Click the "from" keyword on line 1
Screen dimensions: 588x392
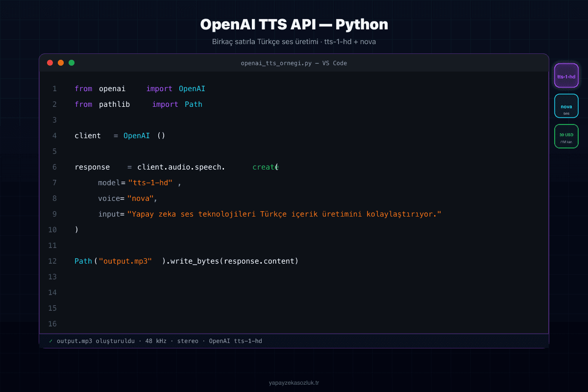click(83, 89)
